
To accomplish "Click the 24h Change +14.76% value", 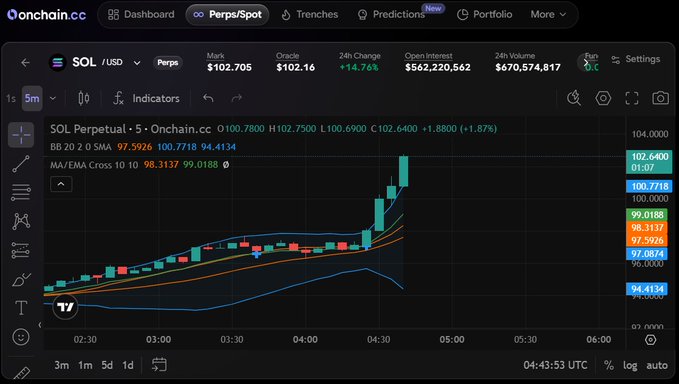I will (x=359, y=67).
